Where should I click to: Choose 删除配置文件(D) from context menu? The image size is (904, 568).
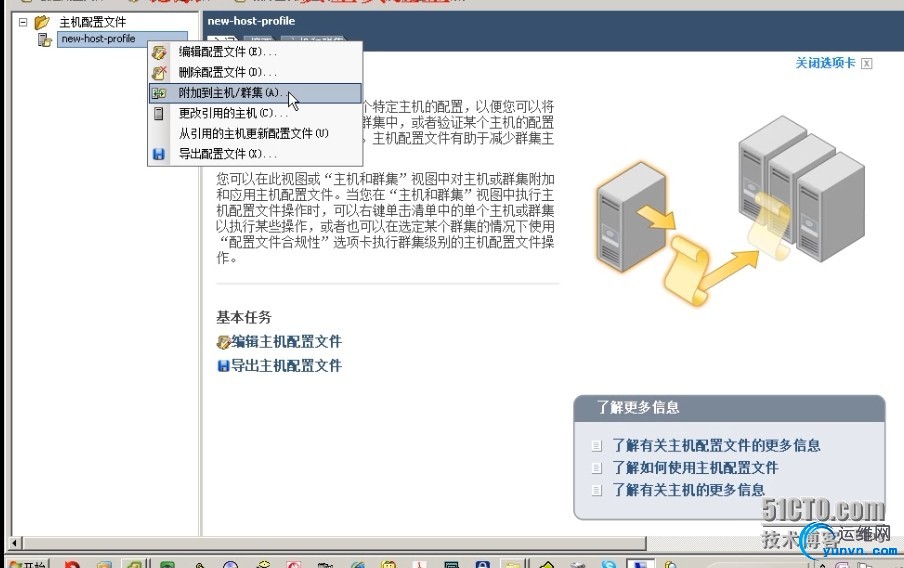pyautogui.click(x=255, y=72)
